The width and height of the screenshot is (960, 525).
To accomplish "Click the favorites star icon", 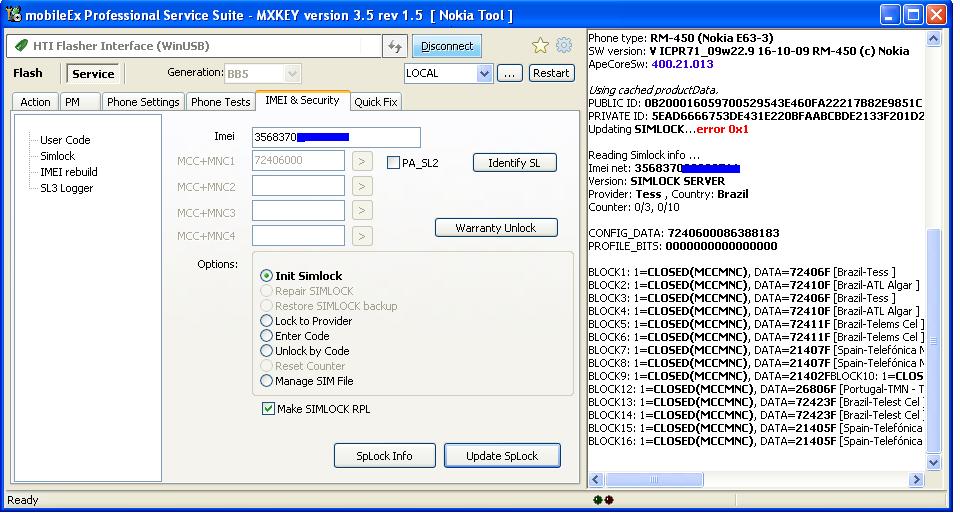I will (x=540, y=46).
